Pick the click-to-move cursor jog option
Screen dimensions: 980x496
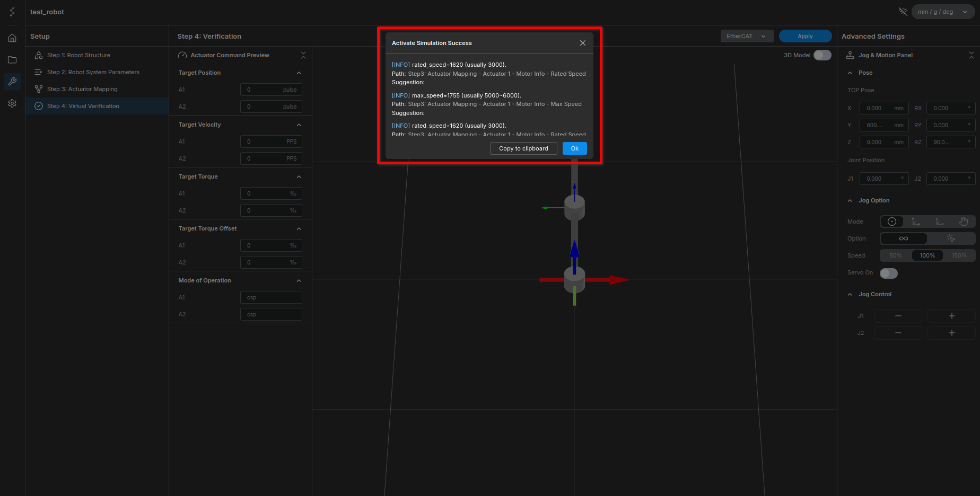click(x=951, y=238)
